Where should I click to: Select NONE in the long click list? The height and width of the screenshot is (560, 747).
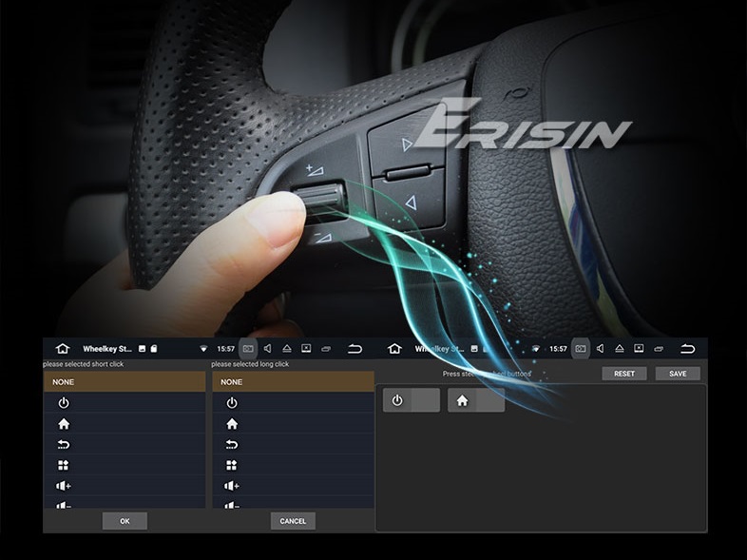293,382
